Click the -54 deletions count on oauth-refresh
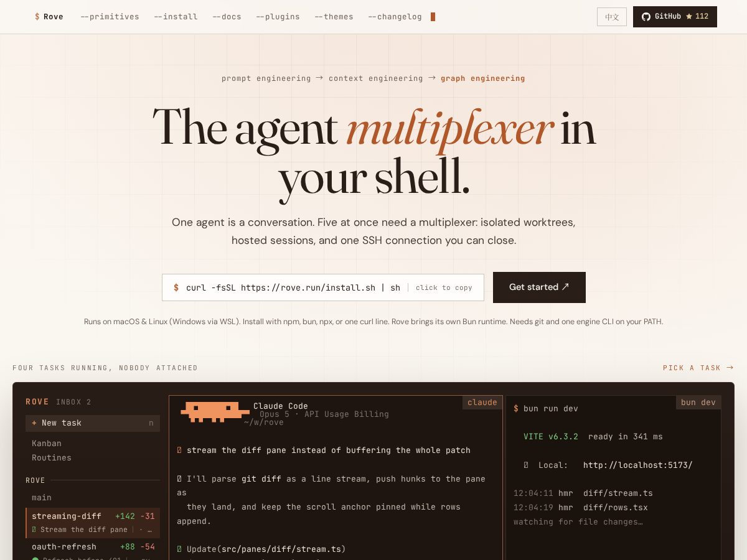Viewport: 747px width, 560px height. pyautogui.click(x=148, y=547)
